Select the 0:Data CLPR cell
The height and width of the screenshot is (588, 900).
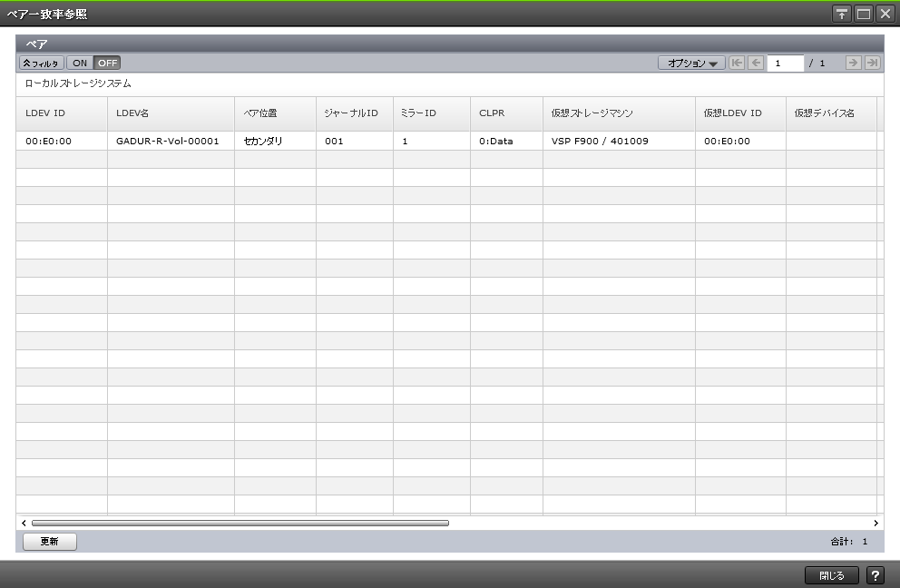(x=506, y=142)
